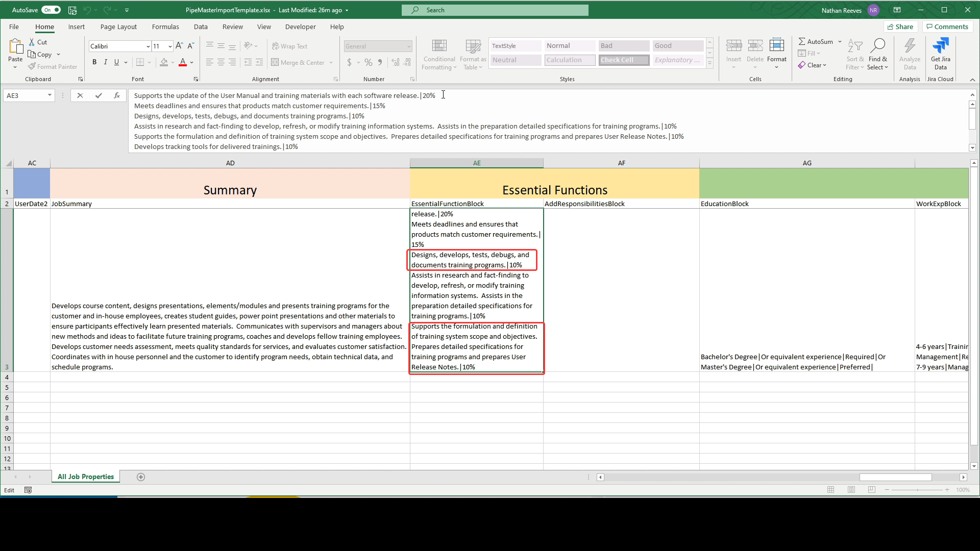Switch to the Developer tab
980x551 pixels.
pos(300,27)
